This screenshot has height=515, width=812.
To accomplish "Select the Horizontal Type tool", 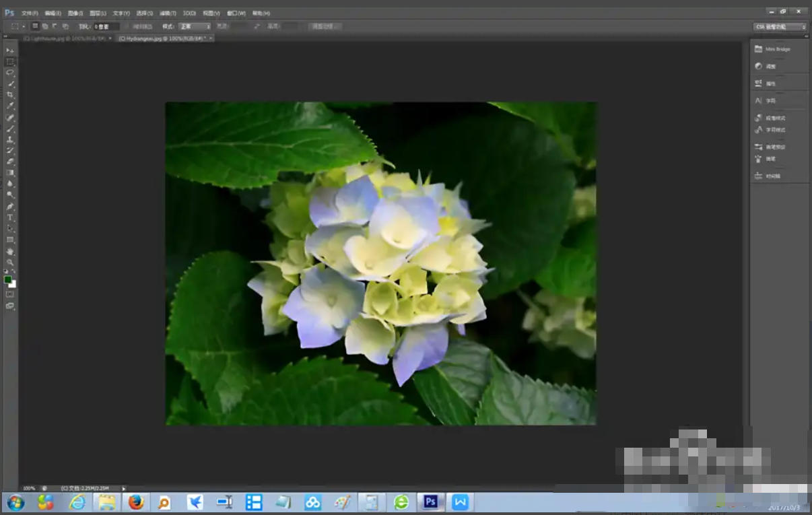I will coord(9,217).
